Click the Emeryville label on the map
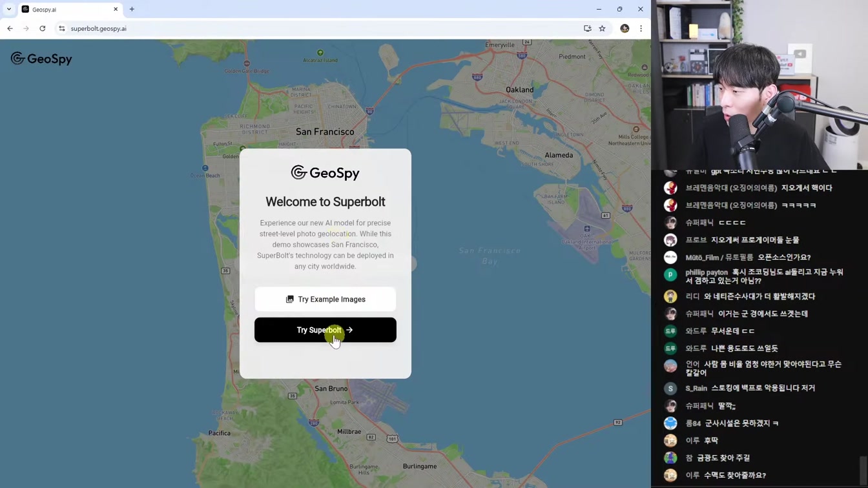This screenshot has height=488, width=868. (501, 45)
